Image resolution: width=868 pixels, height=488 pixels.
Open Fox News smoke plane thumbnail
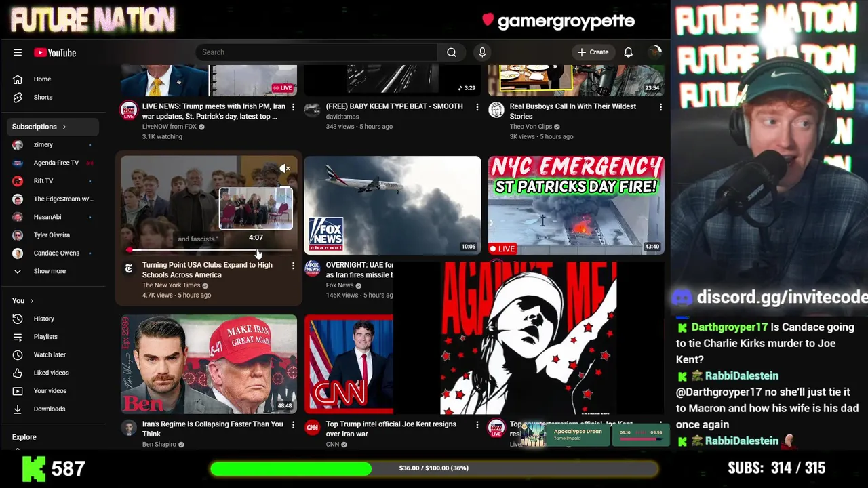point(393,205)
